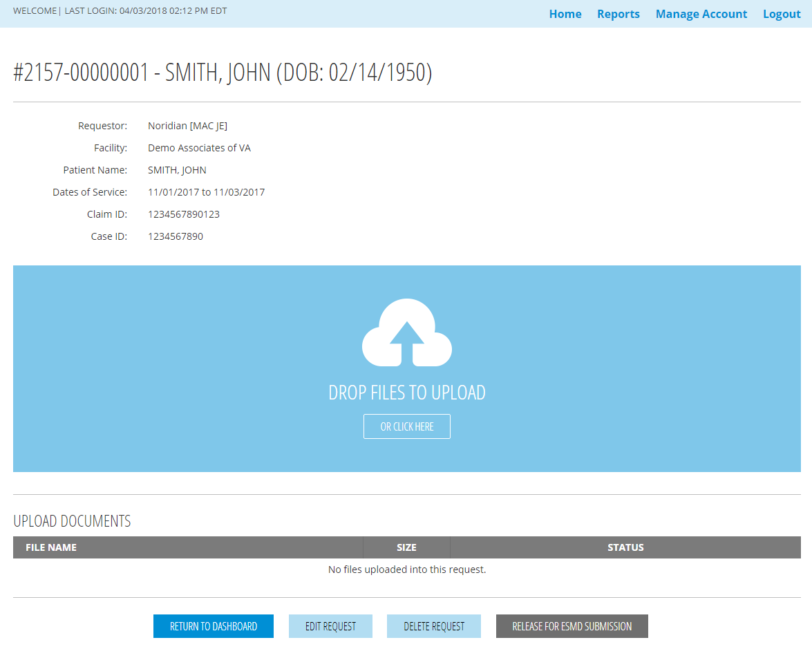Sort the table by SIZE column
This screenshot has width=812, height=649.
[x=406, y=547]
